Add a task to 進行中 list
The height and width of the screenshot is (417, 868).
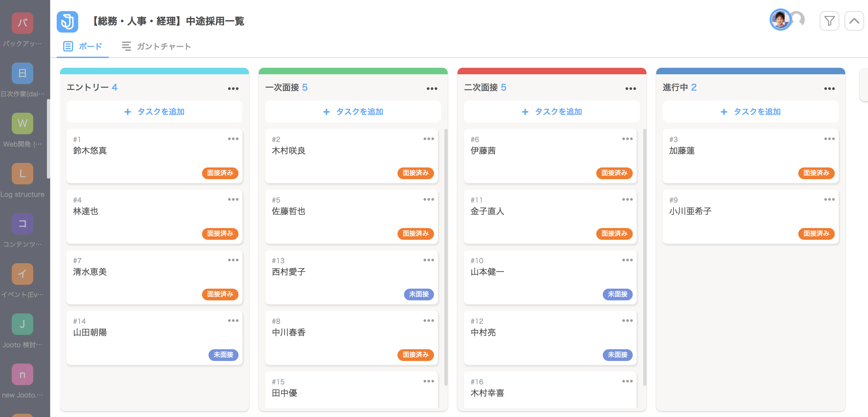click(x=751, y=111)
